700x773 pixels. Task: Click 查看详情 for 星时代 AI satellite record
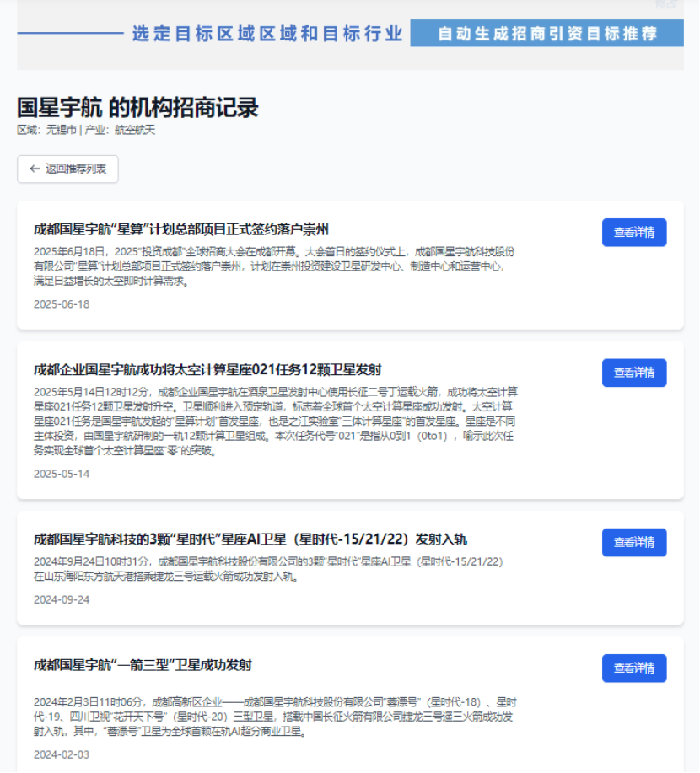(633, 542)
